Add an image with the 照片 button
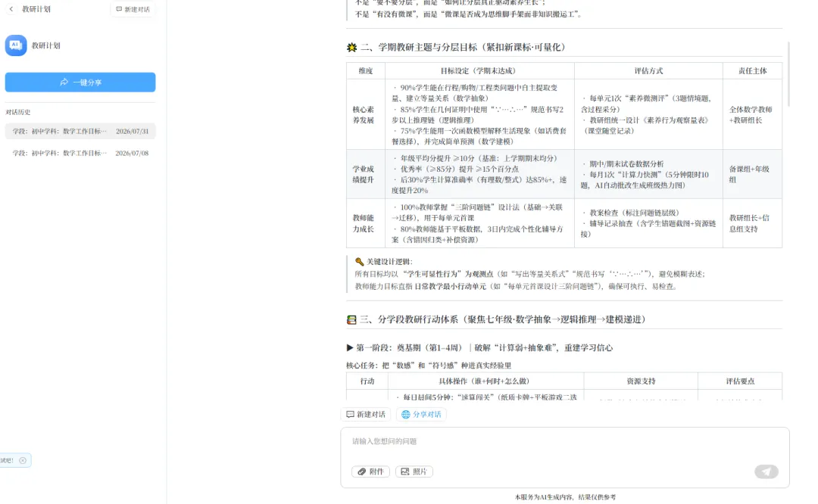Viewport: 818px width, 504px height. (414, 471)
